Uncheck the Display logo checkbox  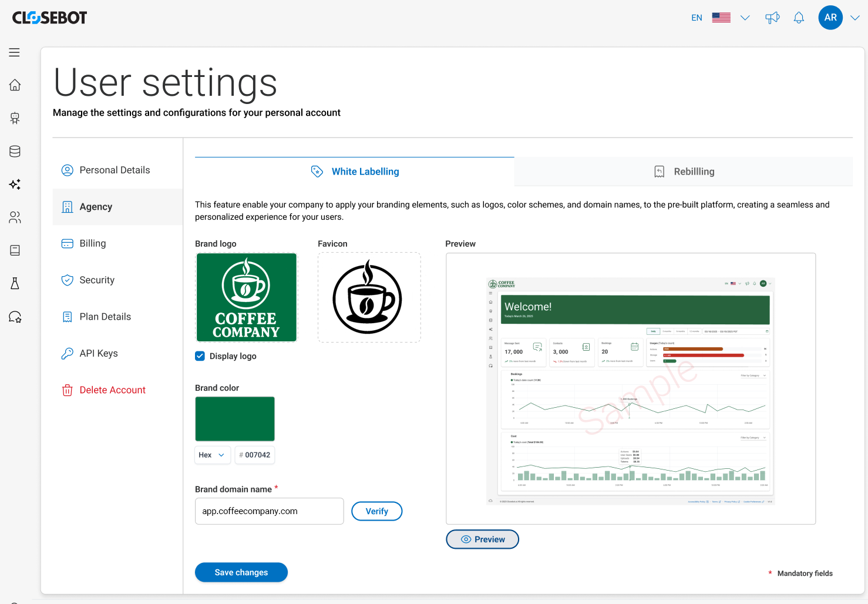pyautogui.click(x=200, y=356)
